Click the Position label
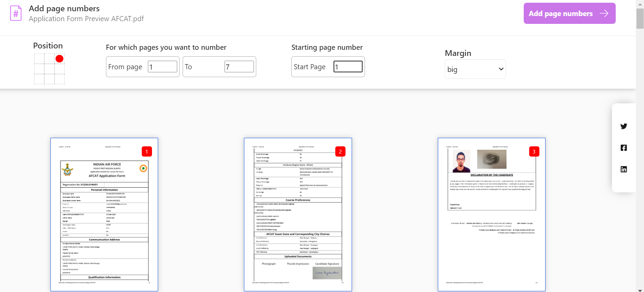 [48, 46]
